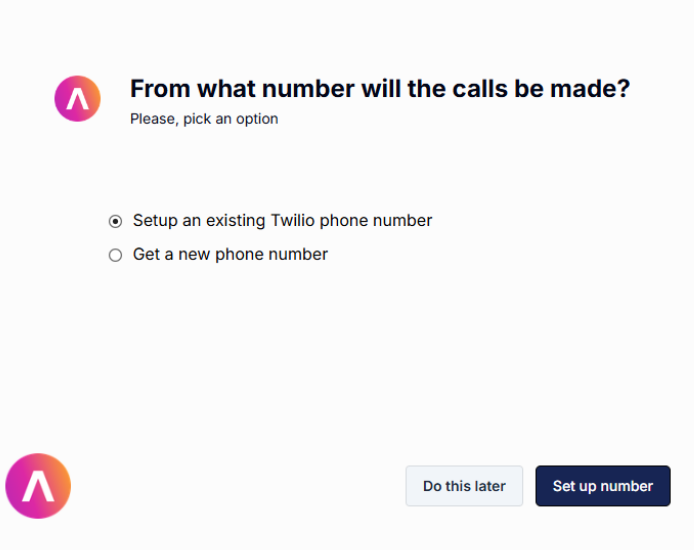The image size is (694, 550).
Task: Click the 'Setup an existing Twilio phone number' label
Action: 282,220
